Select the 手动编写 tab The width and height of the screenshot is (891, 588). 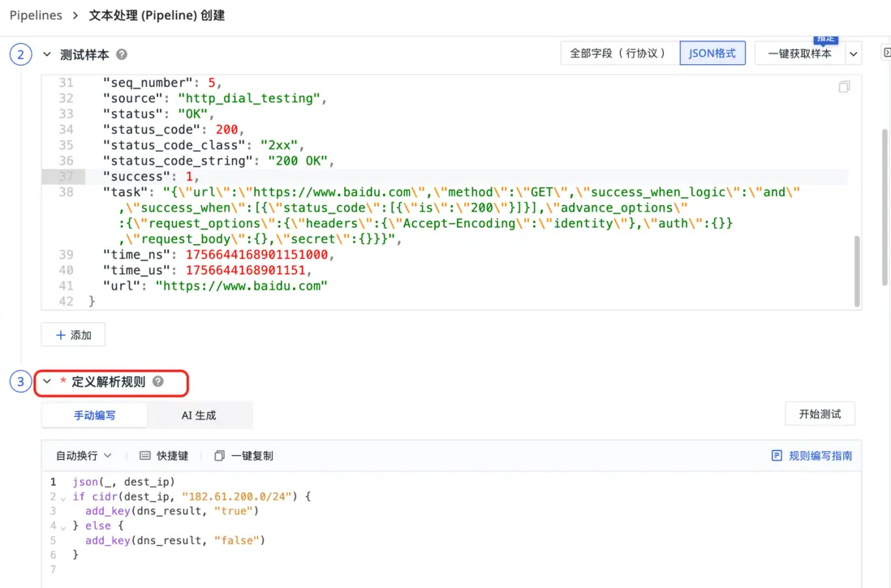(x=94, y=415)
